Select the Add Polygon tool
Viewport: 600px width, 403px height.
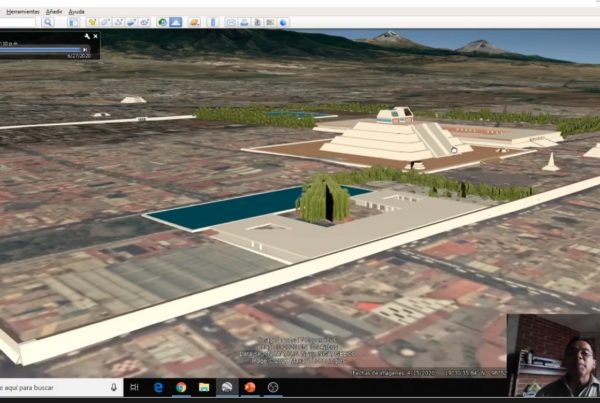click(105, 21)
